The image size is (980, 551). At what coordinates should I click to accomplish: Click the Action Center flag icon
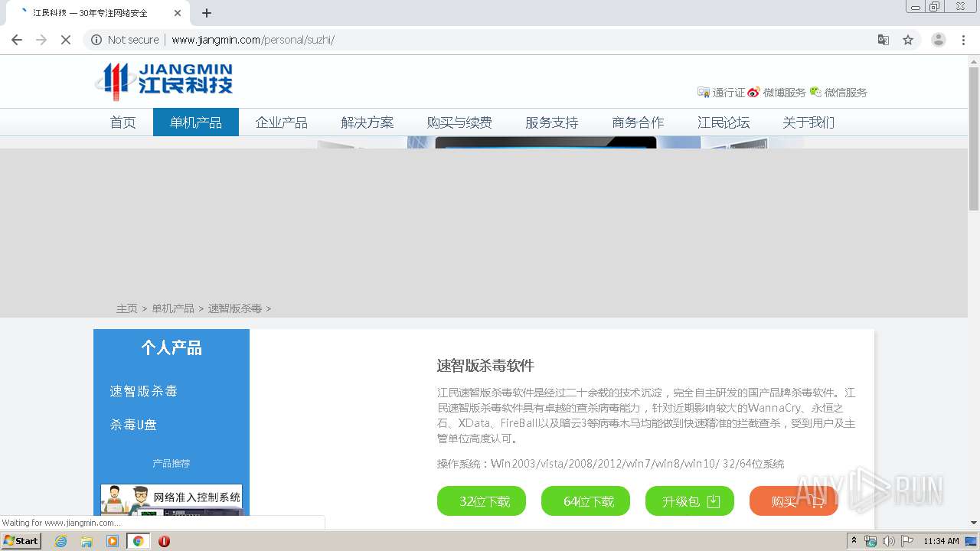click(907, 541)
